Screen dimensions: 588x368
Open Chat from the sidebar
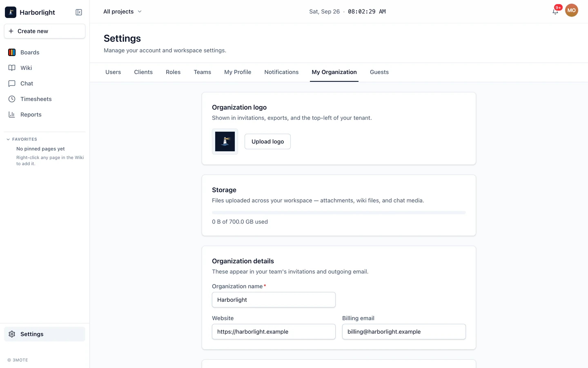[x=45, y=83]
